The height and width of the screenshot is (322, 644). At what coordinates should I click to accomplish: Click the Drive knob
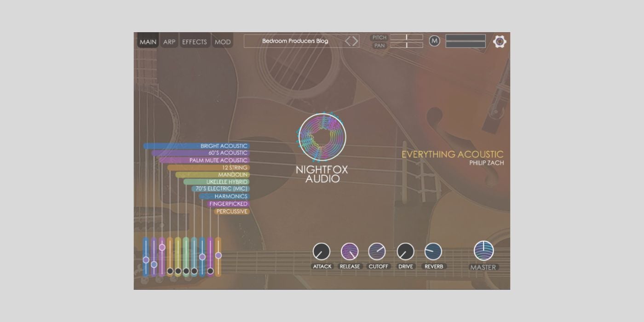405,252
